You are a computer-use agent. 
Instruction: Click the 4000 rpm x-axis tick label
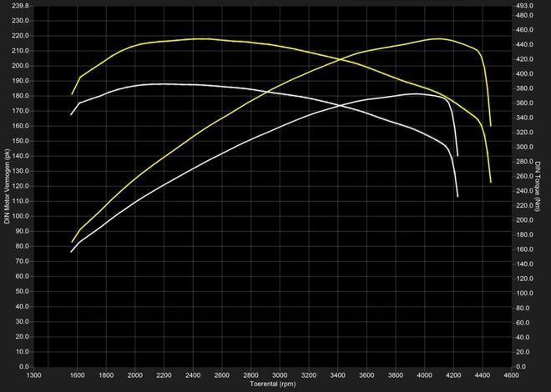point(425,376)
